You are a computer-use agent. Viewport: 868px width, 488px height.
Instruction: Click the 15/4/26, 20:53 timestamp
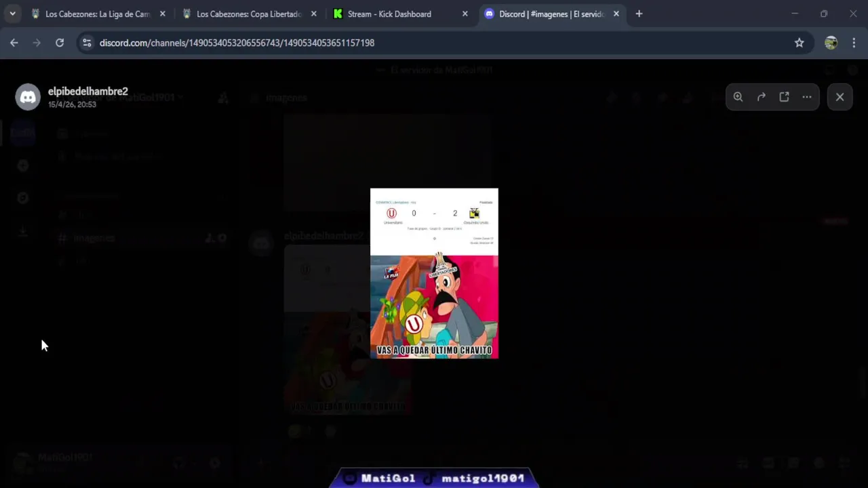coord(72,104)
